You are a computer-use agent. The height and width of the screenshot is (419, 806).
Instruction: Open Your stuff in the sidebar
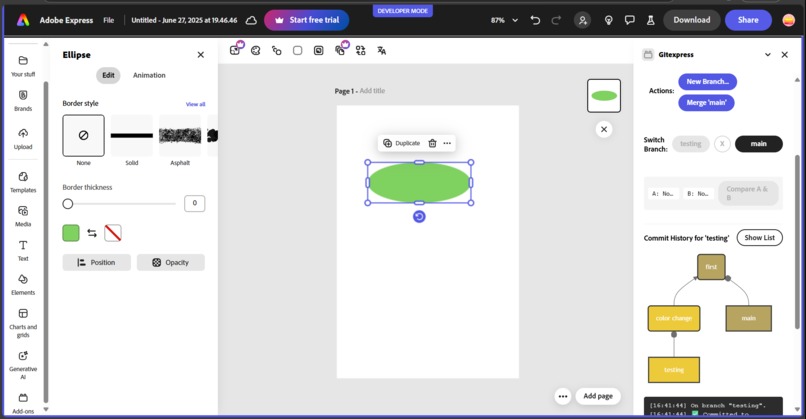click(x=23, y=66)
